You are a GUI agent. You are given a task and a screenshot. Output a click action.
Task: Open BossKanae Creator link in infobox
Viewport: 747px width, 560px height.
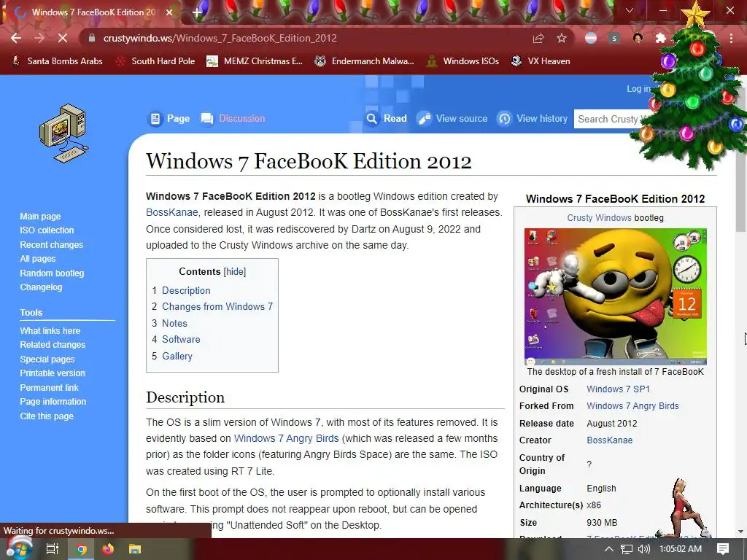(609, 440)
